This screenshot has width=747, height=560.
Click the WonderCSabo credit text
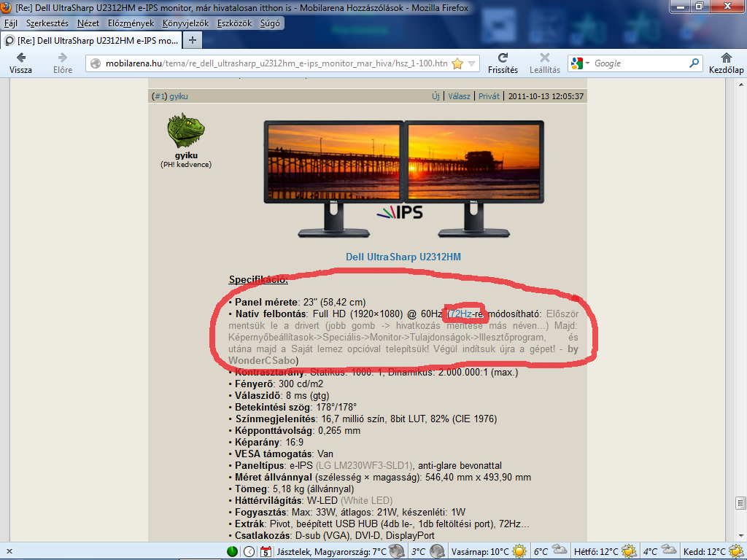pos(263,360)
